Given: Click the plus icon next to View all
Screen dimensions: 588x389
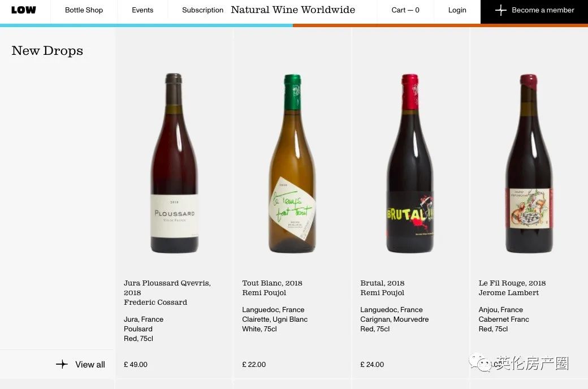Looking at the screenshot, I should click(x=62, y=364).
